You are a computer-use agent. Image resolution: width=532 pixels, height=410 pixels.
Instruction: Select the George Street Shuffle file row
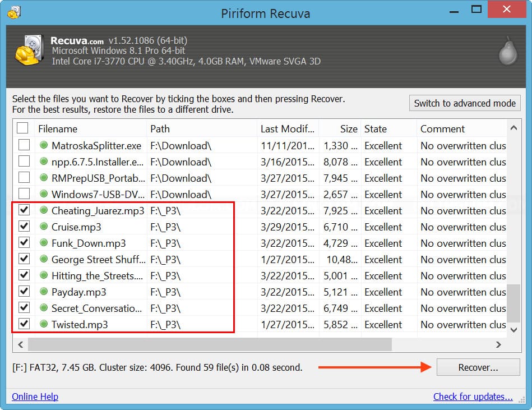click(98, 260)
